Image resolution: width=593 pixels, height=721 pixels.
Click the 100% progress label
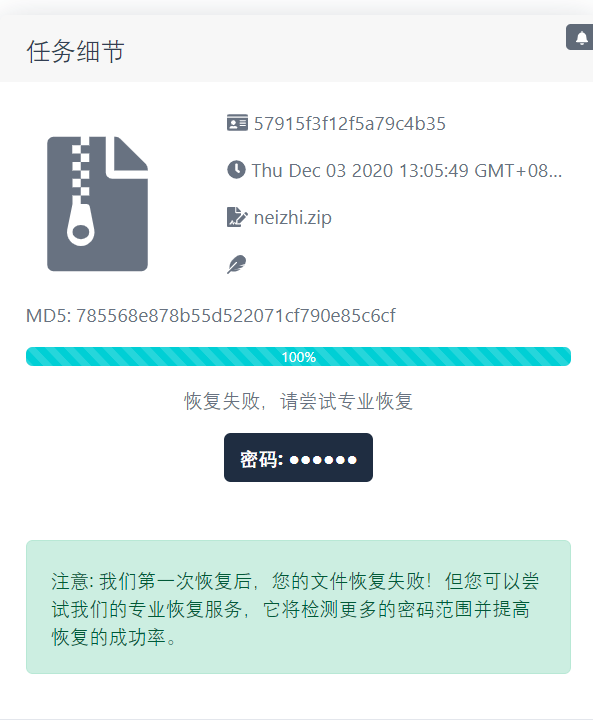coord(298,357)
